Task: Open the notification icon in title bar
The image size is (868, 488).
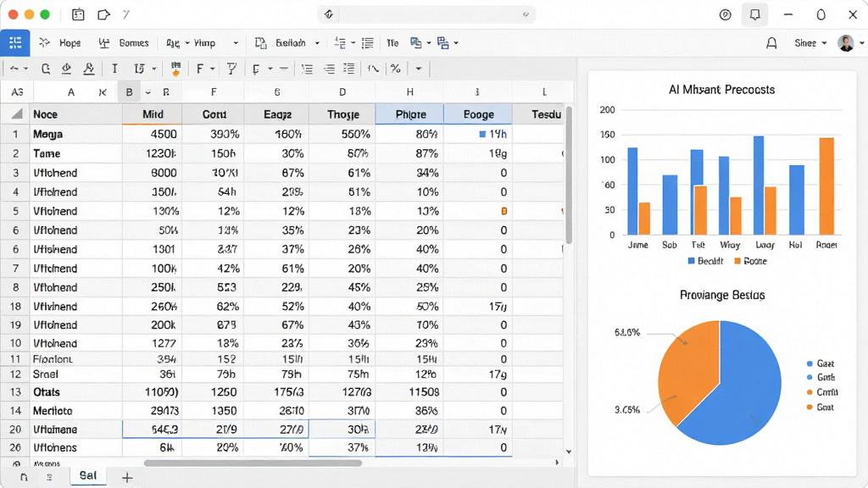Action: click(x=755, y=14)
